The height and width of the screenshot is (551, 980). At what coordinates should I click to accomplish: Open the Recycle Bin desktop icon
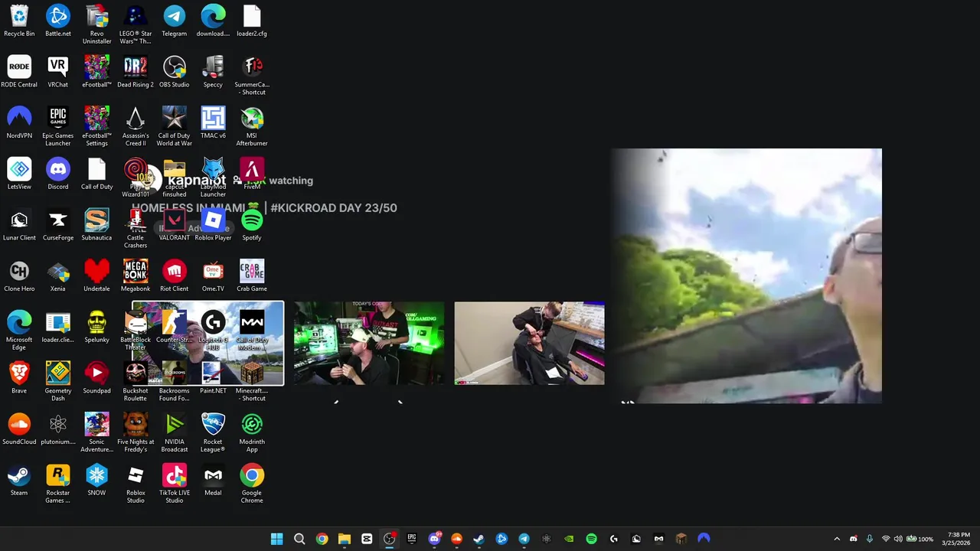point(19,21)
